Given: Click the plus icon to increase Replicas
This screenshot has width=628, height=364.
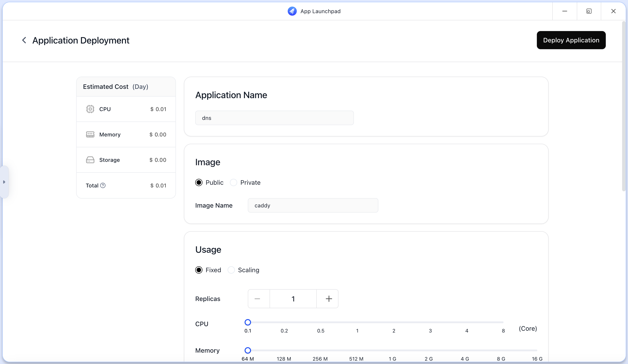Looking at the screenshot, I should coord(329,298).
